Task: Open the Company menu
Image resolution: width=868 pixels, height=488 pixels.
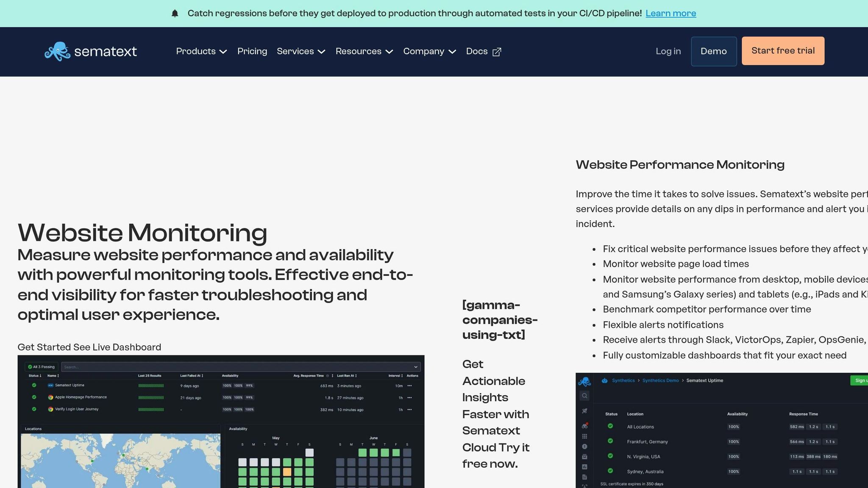Action: pos(429,51)
